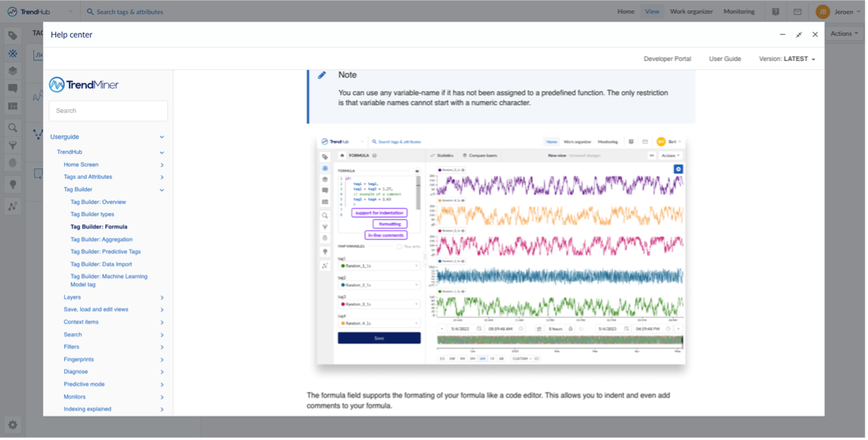Go to Work organizer tab
The image size is (868, 440).
click(693, 12)
